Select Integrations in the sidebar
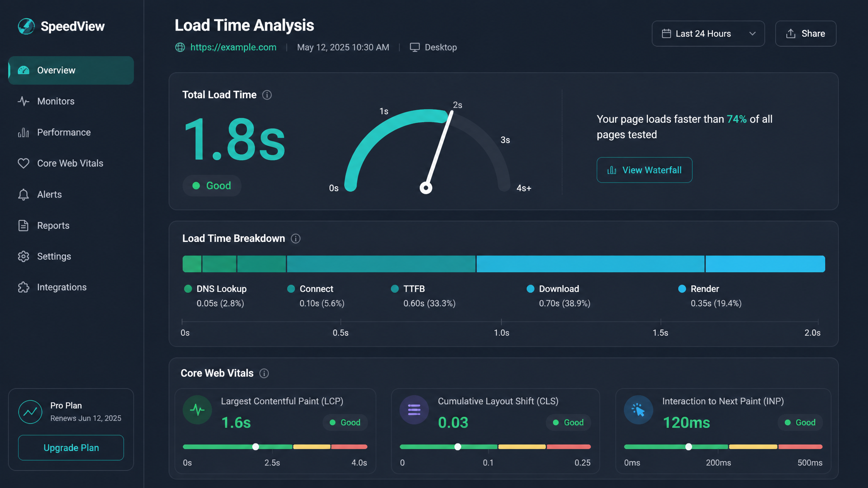Viewport: 868px width, 488px height. pyautogui.click(x=71, y=287)
